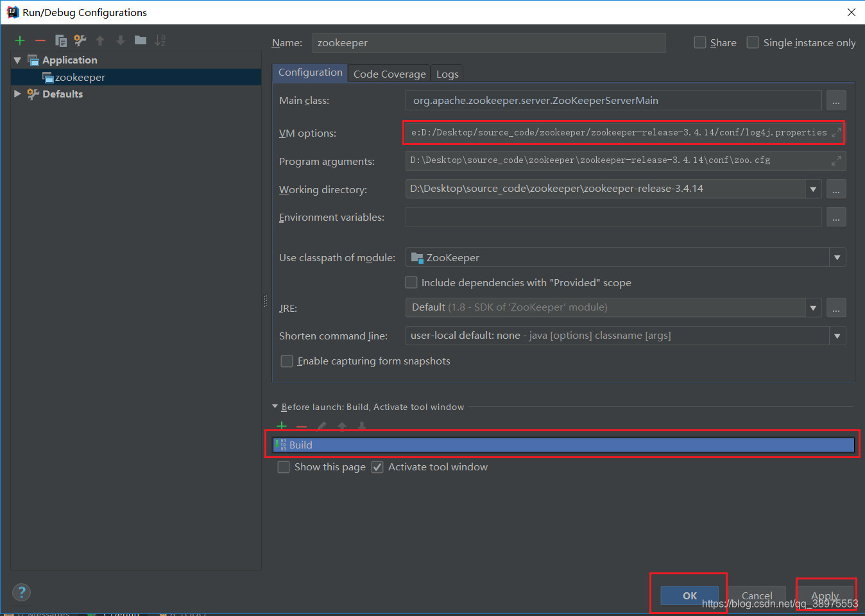The height and width of the screenshot is (616, 865).
Task: Click the Working directory path field
Action: pyautogui.click(x=606, y=189)
